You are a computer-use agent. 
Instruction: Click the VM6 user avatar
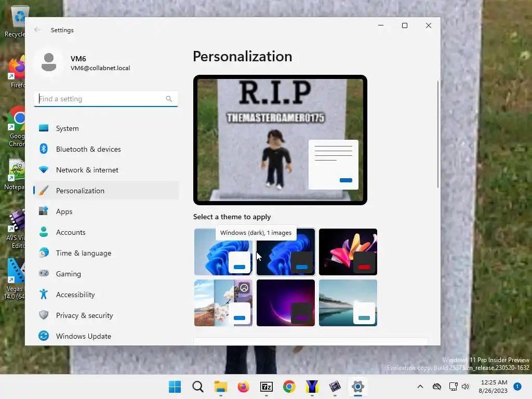[49, 62]
